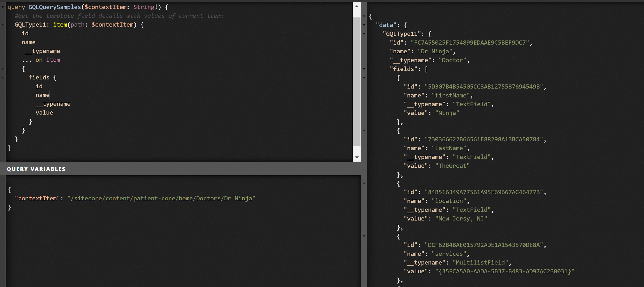This screenshot has width=644, height=287.
Task: Click the GQLType11 alias in query editor
Action: click(31, 25)
